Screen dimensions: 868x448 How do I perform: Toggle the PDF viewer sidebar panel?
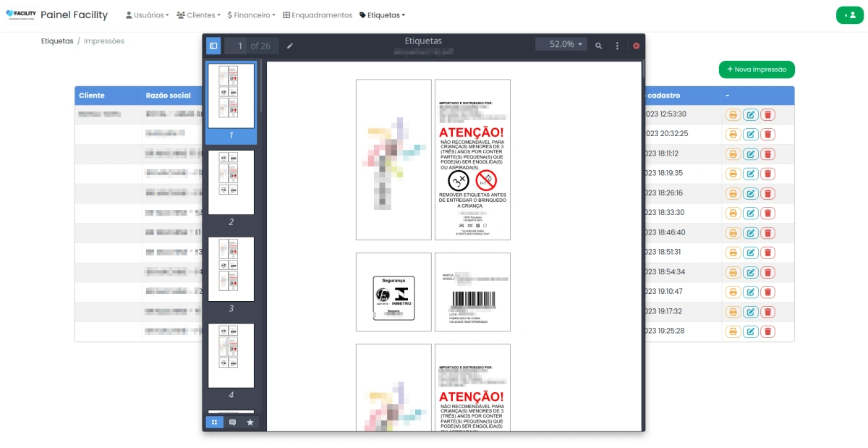coord(213,46)
